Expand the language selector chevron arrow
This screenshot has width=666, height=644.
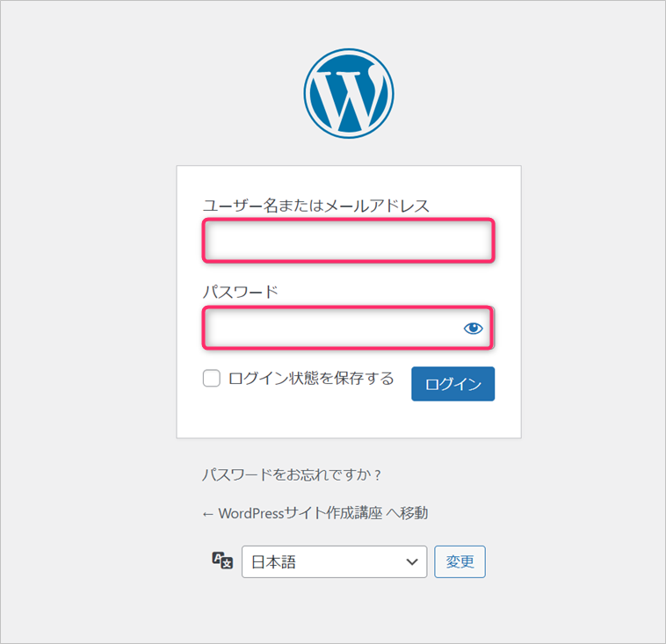[x=411, y=562]
